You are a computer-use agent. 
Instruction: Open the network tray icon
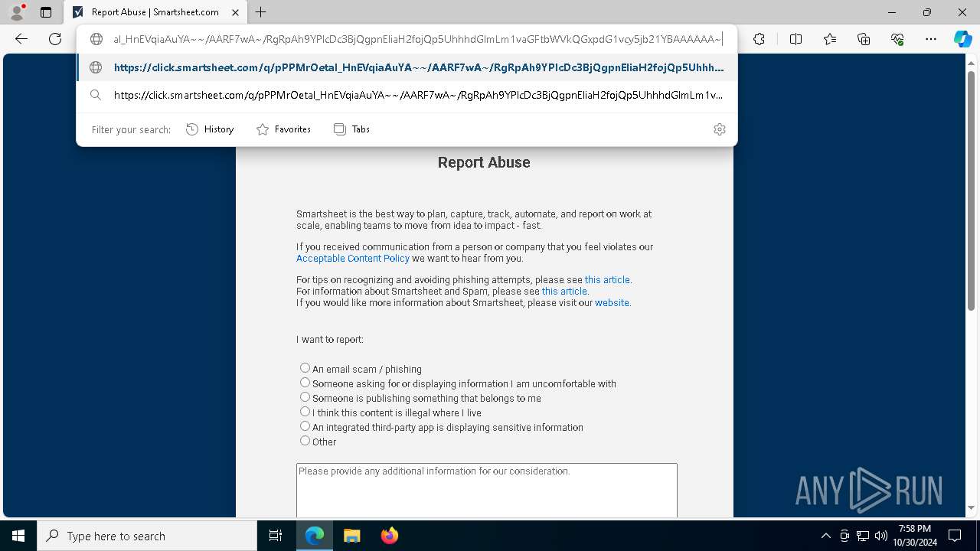[x=863, y=536]
